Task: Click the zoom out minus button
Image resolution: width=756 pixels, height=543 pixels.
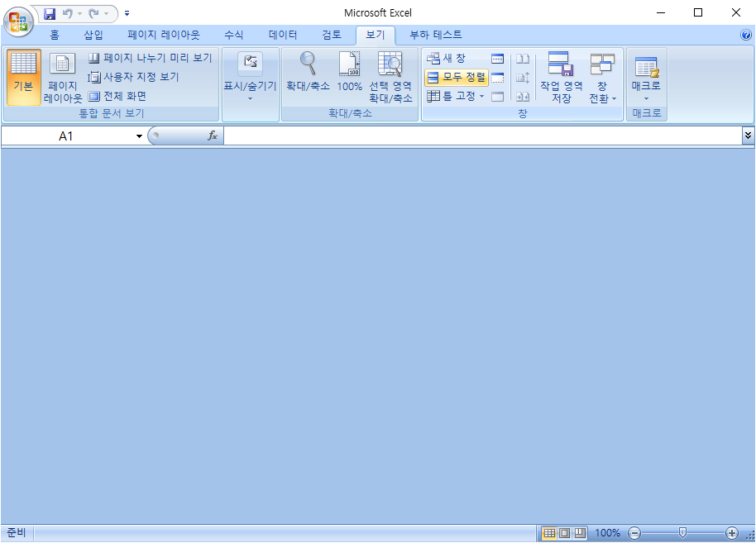Action: click(x=634, y=533)
